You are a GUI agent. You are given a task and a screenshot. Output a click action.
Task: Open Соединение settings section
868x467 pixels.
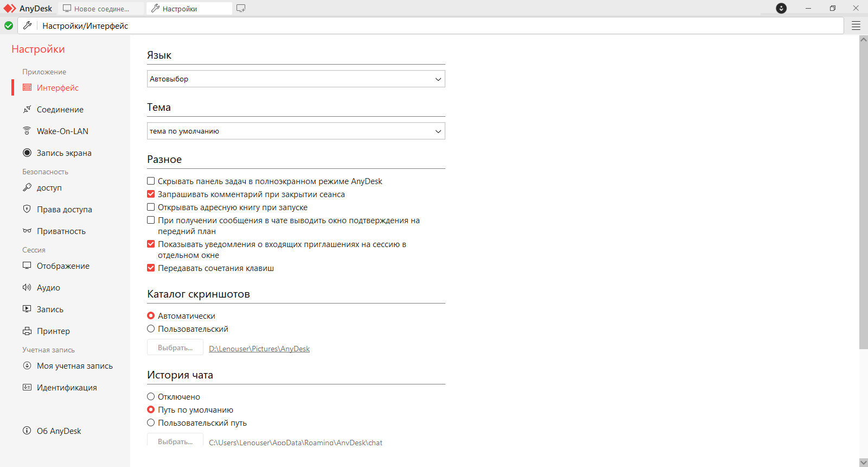click(x=60, y=109)
